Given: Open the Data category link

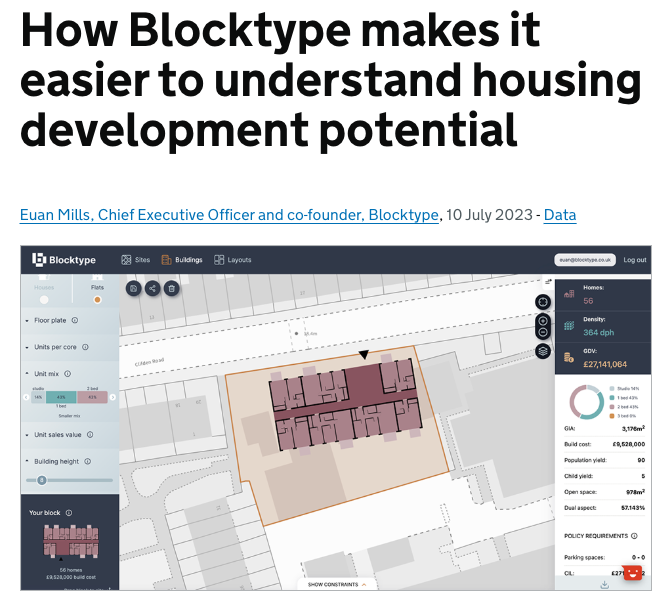Looking at the screenshot, I should [x=560, y=215].
